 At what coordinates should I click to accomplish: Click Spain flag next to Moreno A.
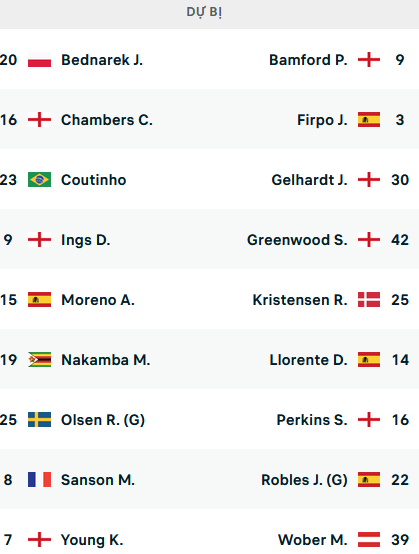point(39,300)
